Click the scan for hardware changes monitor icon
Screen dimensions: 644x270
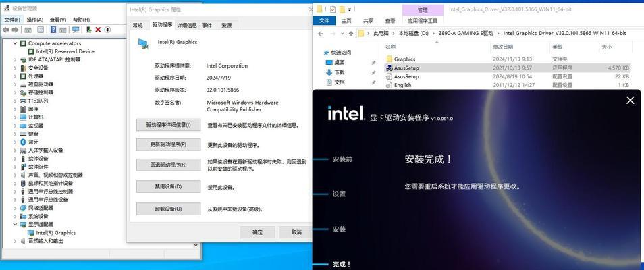coord(76,30)
